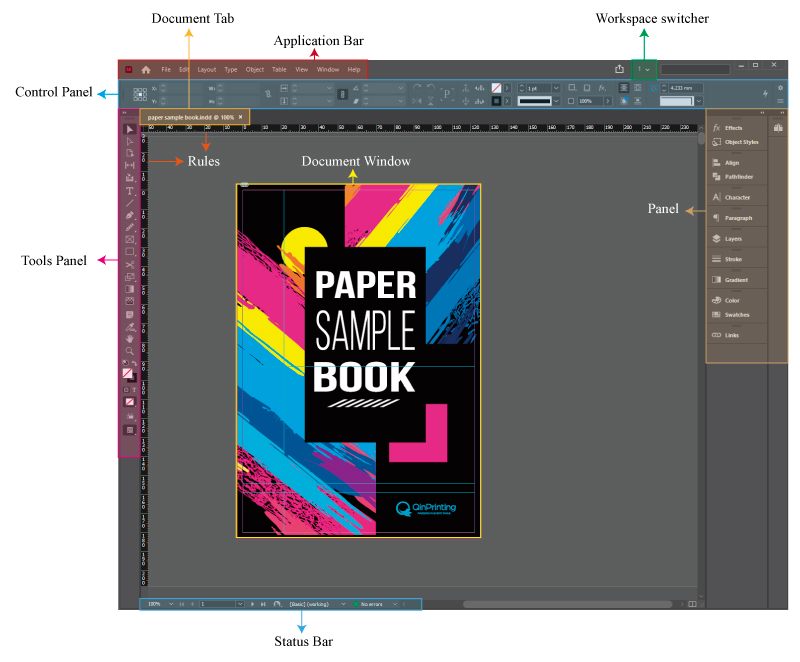800x662 pixels.
Task: Select the Selection tool arrow
Action: tap(130, 129)
